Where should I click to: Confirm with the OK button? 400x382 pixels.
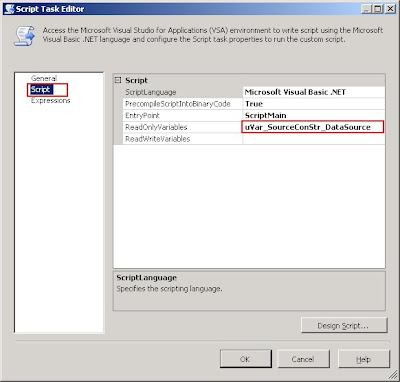point(245,359)
